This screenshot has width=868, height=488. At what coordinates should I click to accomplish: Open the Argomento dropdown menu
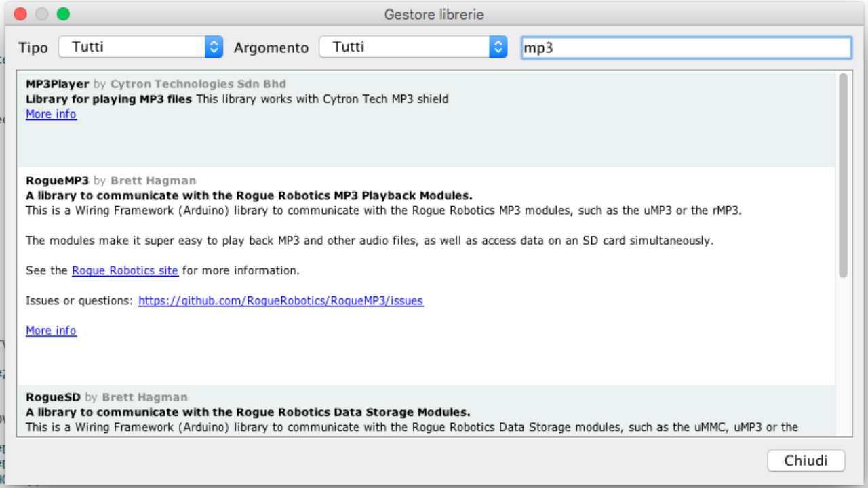click(x=413, y=47)
